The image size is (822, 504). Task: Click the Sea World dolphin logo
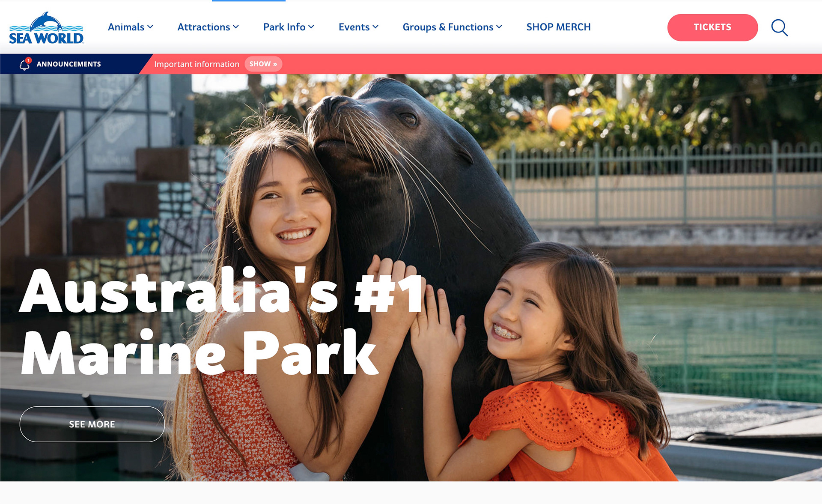(x=46, y=28)
